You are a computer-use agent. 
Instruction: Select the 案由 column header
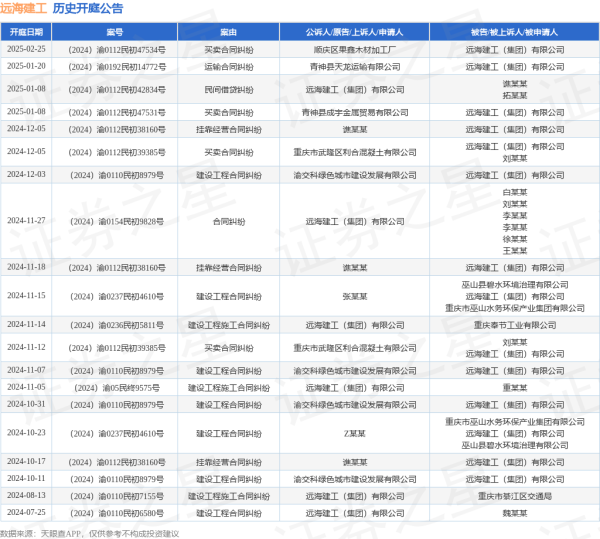(228, 32)
